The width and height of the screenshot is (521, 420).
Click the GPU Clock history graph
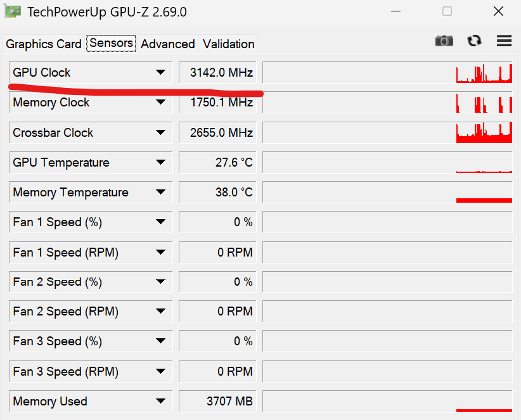pyautogui.click(x=387, y=72)
